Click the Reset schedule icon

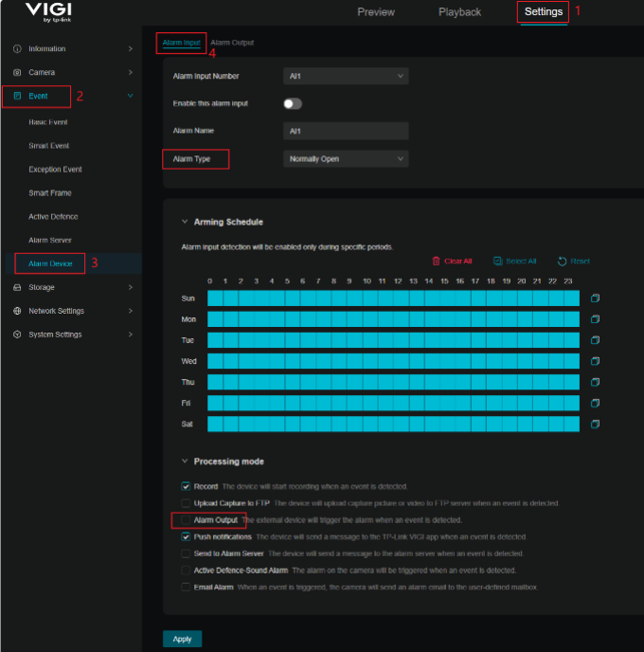(x=563, y=261)
